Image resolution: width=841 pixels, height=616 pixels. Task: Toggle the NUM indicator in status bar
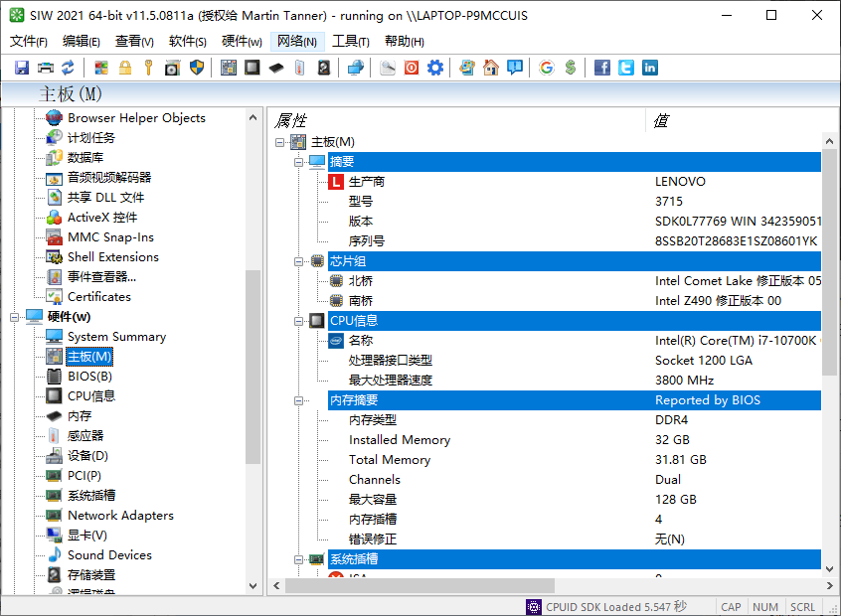765,606
